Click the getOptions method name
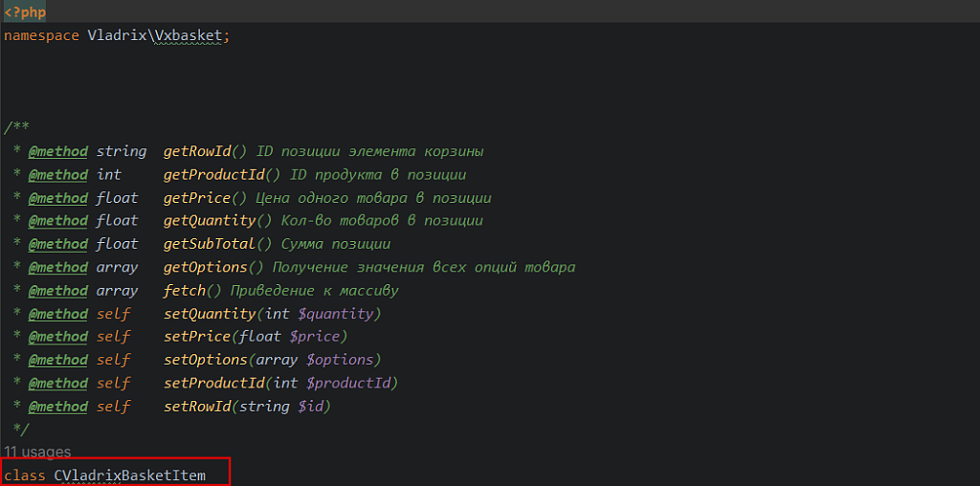 pyautogui.click(x=206, y=267)
